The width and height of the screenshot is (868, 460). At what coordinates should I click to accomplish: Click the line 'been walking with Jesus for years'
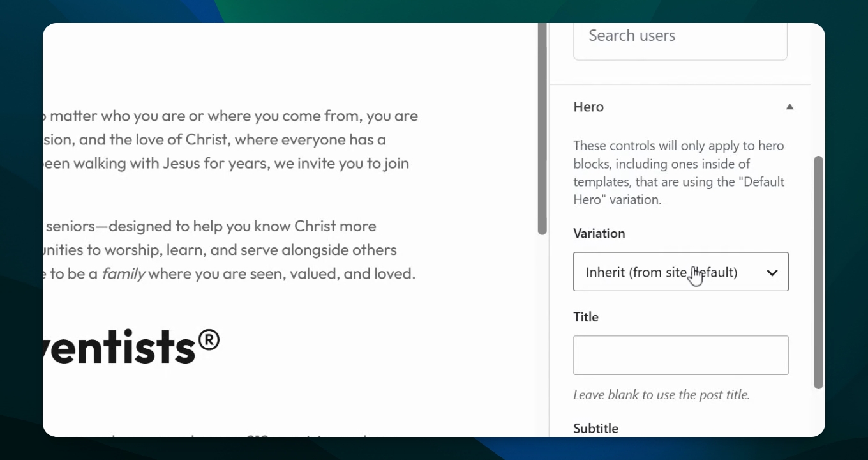click(x=226, y=163)
